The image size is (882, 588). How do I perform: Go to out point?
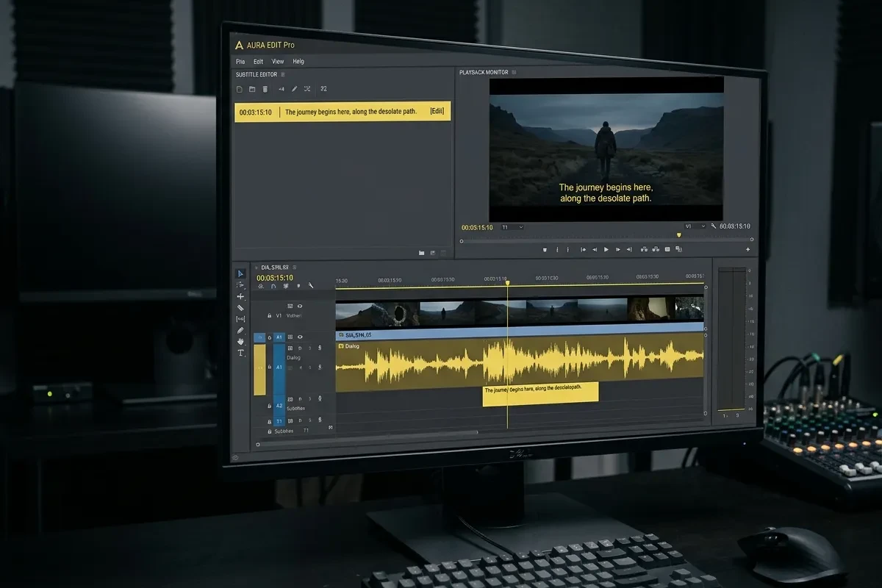coord(629,250)
